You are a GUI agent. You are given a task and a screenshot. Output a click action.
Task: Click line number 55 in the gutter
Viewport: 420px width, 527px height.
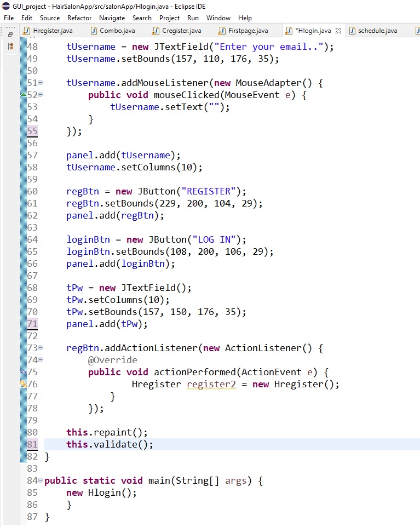click(32, 131)
